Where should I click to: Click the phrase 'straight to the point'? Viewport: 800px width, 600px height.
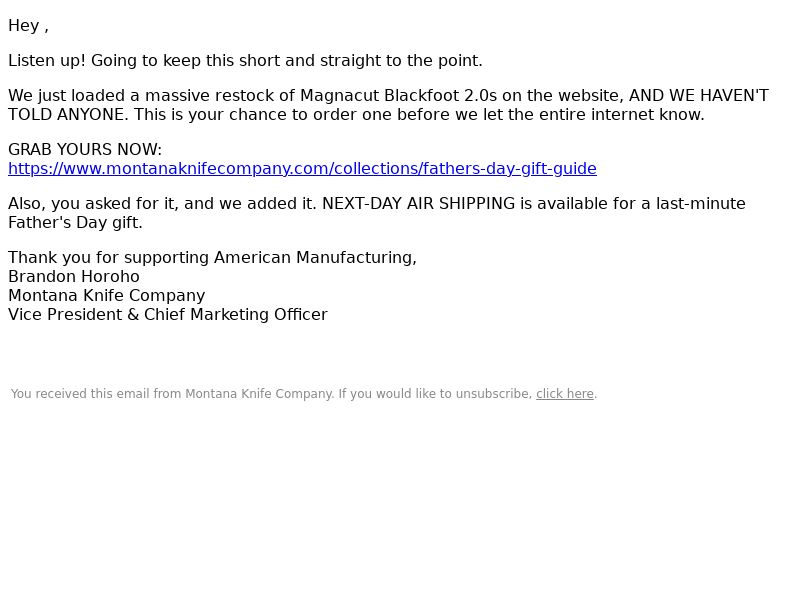coord(399,61)
